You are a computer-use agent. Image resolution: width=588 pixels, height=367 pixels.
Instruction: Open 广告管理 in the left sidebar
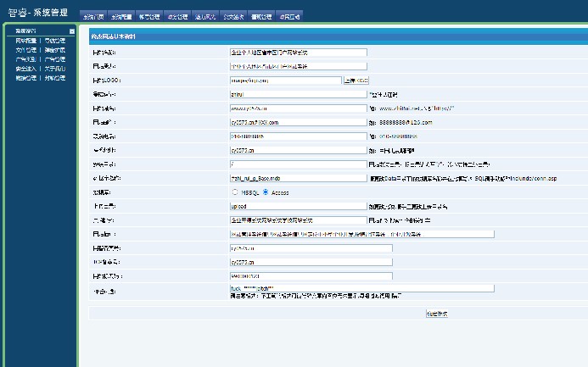coord(55,59)
